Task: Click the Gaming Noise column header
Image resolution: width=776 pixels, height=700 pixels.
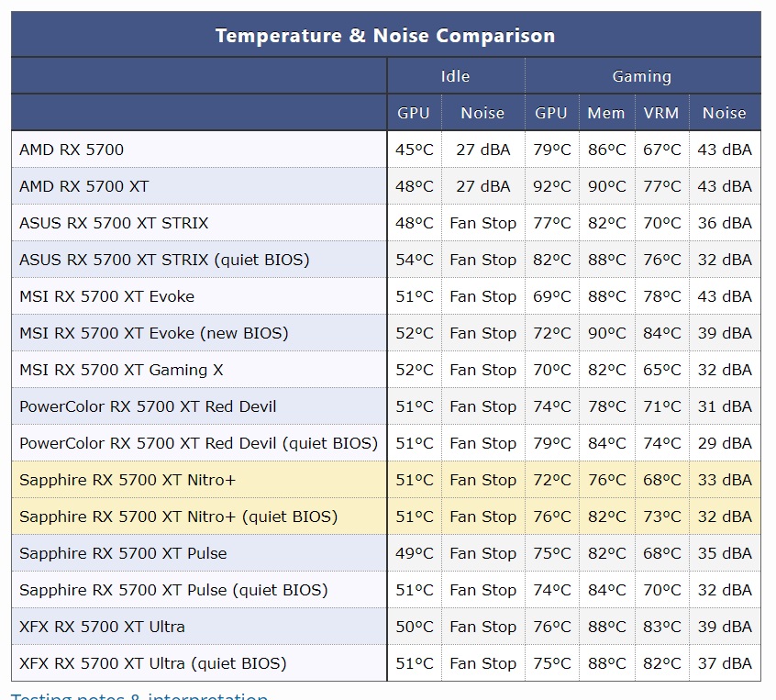Action: click(x=725, y=113)
